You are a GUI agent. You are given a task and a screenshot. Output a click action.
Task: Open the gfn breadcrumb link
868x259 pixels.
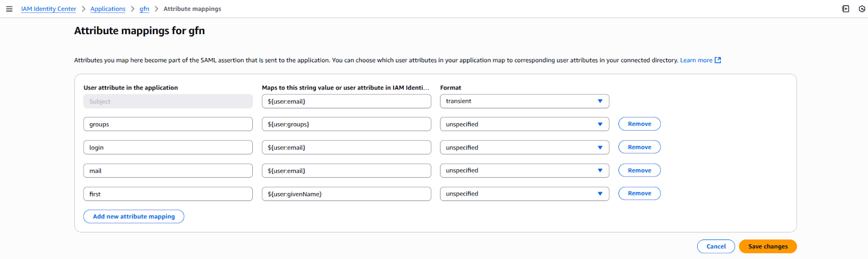click(x=144, y=9)
